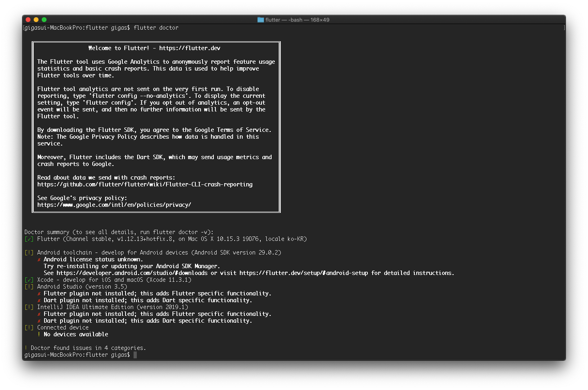Click the cursor block at the bottom prompt

tap(135, 355)
